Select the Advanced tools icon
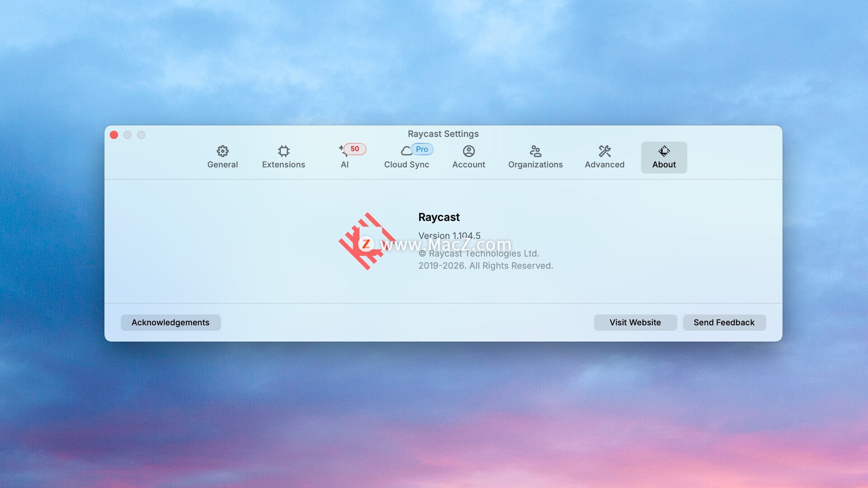Screen dimensions: 868x488 pyautogui.click(x=604, y=151)
